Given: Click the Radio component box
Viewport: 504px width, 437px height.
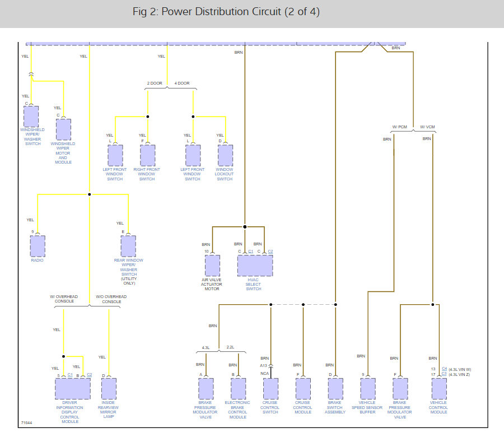Looking at the screenshot, I should click(38, 246).
